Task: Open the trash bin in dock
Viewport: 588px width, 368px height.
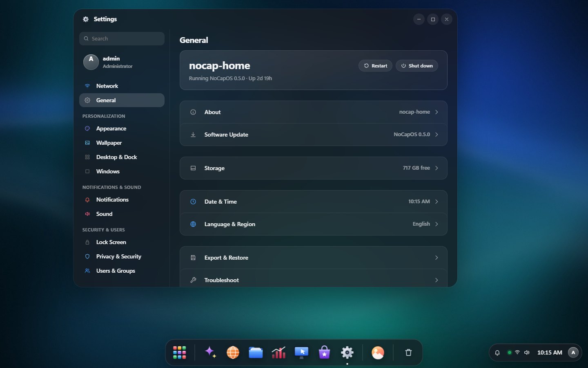Action: pyautogui.click(x=408, y=352)
